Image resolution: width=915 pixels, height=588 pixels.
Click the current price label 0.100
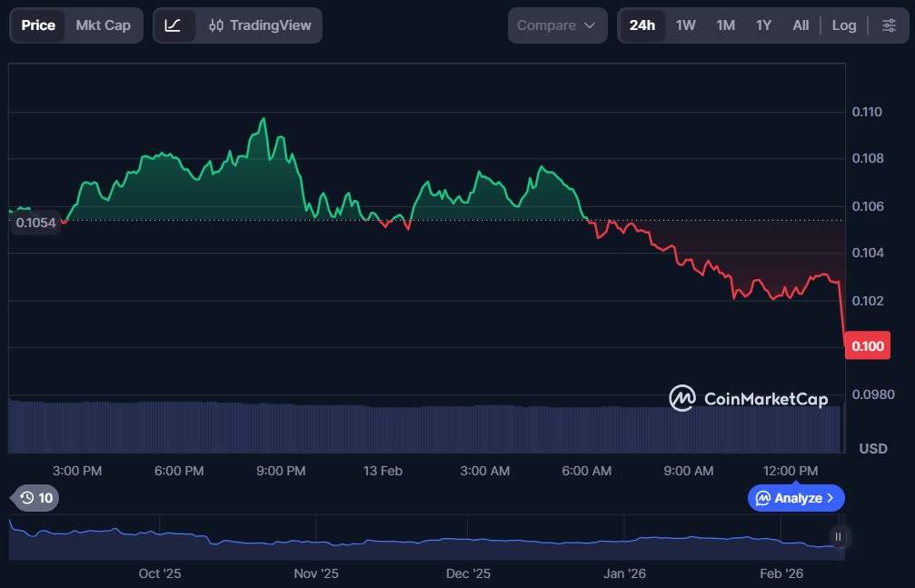click(865, 346)
